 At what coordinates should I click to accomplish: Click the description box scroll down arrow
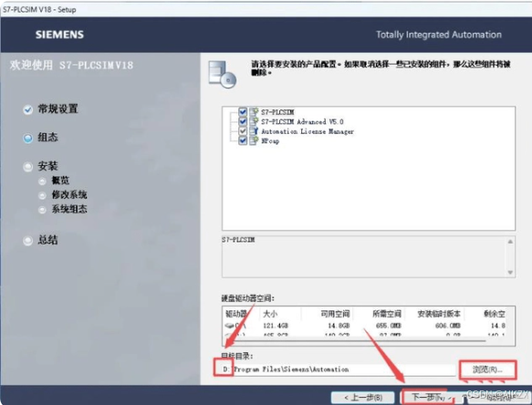(510, 272)
